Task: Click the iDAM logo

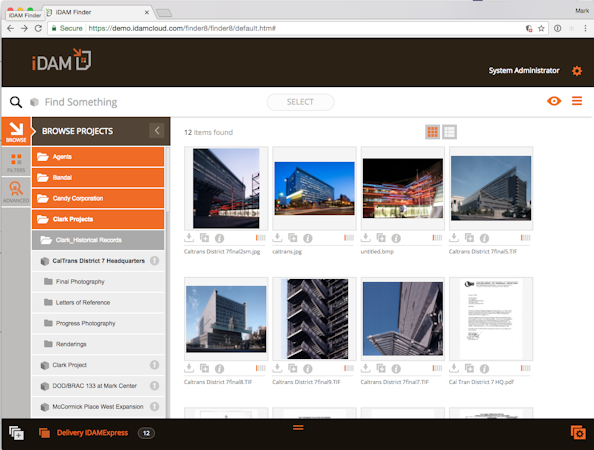Action: [x=61, y=60]
